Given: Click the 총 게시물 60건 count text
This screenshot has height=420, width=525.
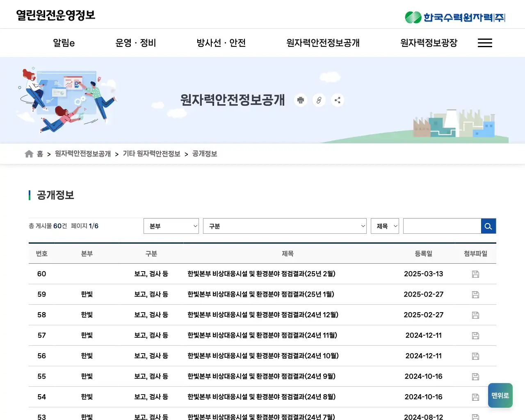Looking at the screenshot, I should coord(48,226).
